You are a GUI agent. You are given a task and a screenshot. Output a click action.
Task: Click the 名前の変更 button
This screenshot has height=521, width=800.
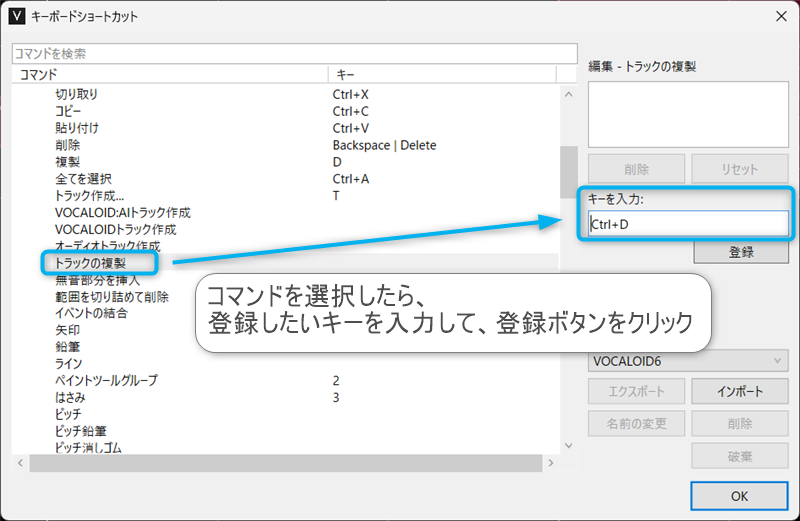point(636,424)
